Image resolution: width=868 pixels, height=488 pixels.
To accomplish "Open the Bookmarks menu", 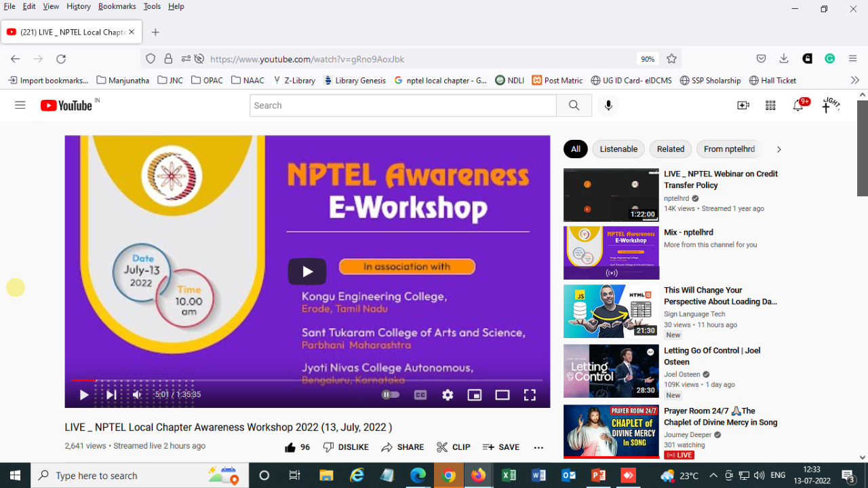I will click(x=117, y=6).
